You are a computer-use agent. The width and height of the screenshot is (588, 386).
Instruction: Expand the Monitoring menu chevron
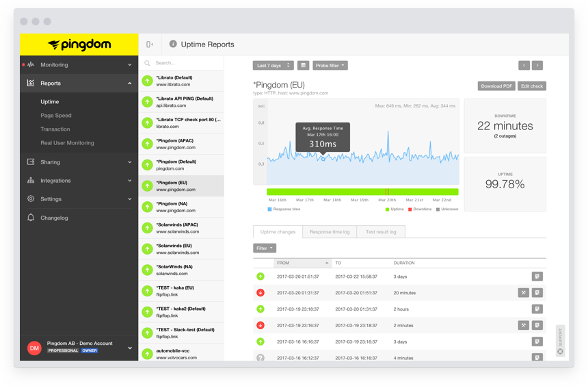click(130, 64)
